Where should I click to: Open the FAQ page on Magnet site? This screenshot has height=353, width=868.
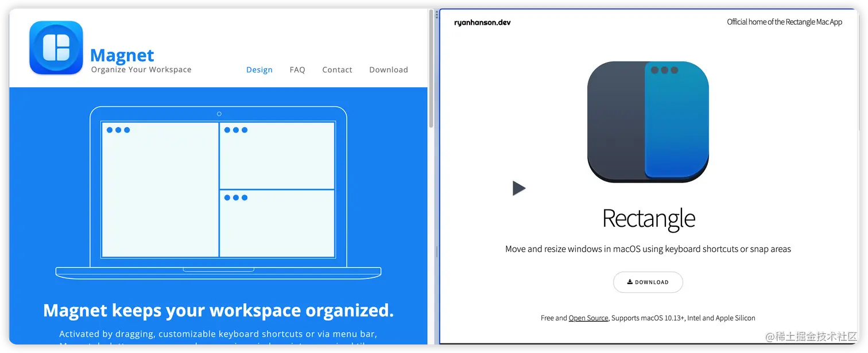[297, 70]
